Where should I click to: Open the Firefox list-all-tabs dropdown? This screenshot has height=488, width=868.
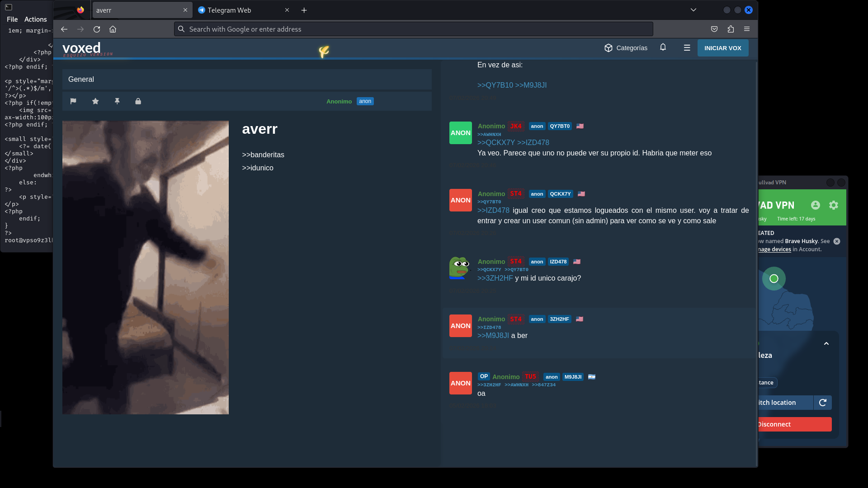[x=693, y=10]
